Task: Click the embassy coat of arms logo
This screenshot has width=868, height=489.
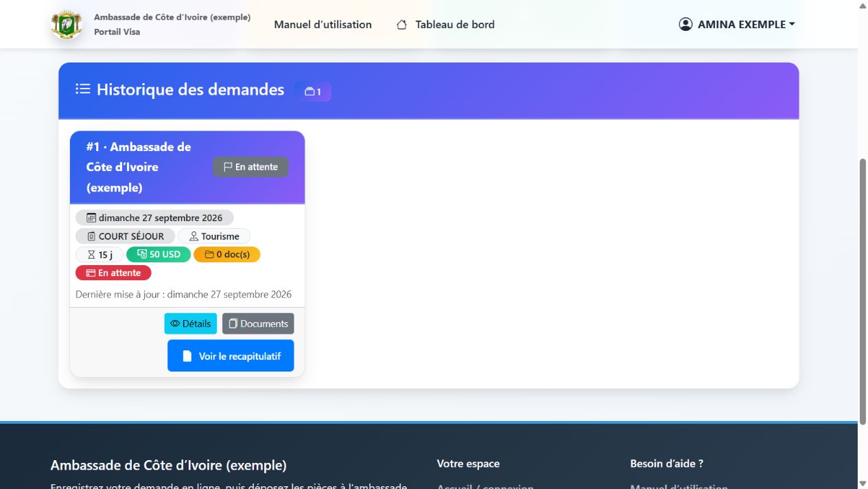Action: tap(67, 25)
